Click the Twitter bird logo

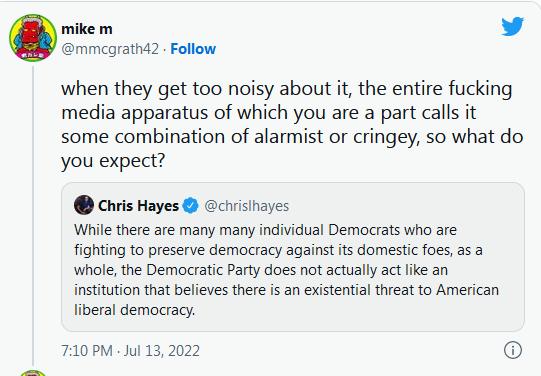pyautogui.click(x=513, y=26)
